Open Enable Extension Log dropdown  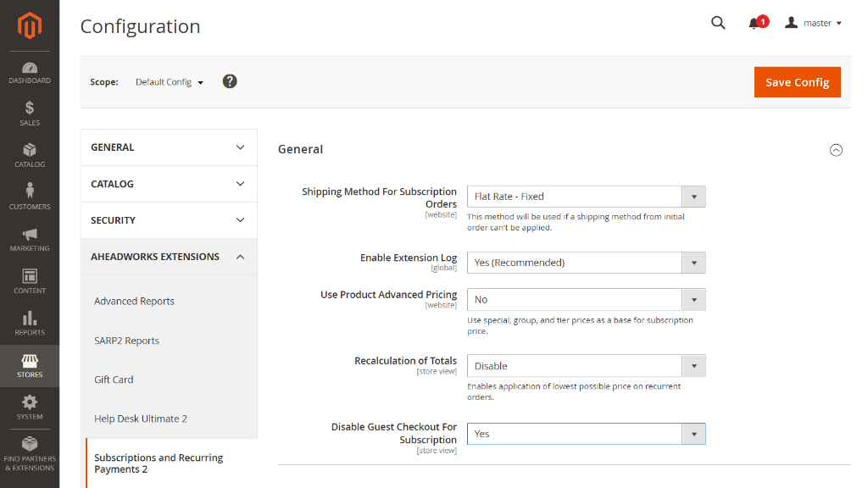pos(587,263)
